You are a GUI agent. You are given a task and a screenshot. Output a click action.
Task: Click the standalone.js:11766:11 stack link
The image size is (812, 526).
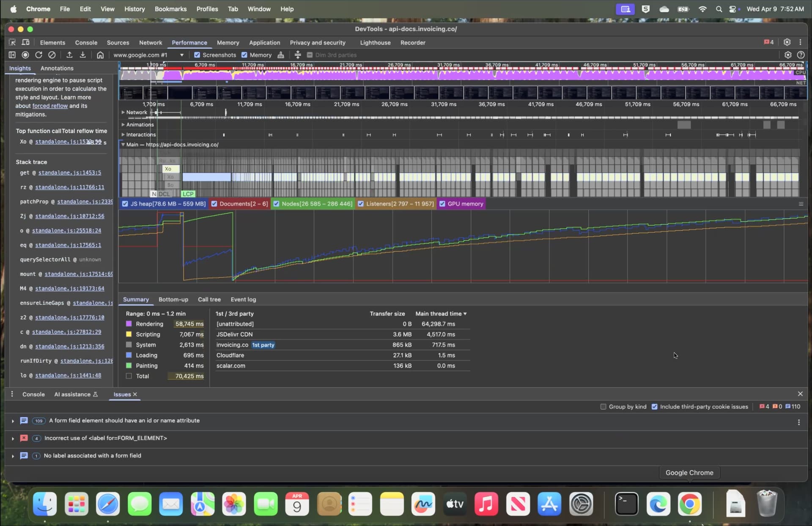point(70,187)
